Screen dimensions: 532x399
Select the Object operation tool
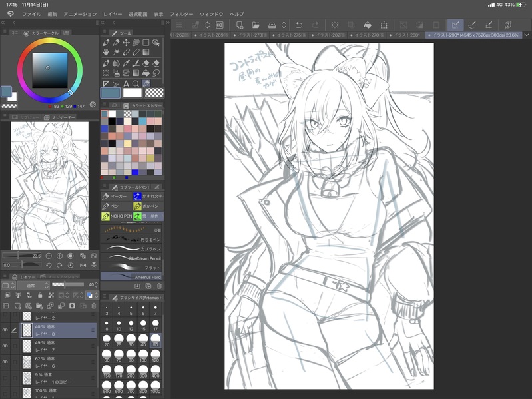click(x=156, y=43)
